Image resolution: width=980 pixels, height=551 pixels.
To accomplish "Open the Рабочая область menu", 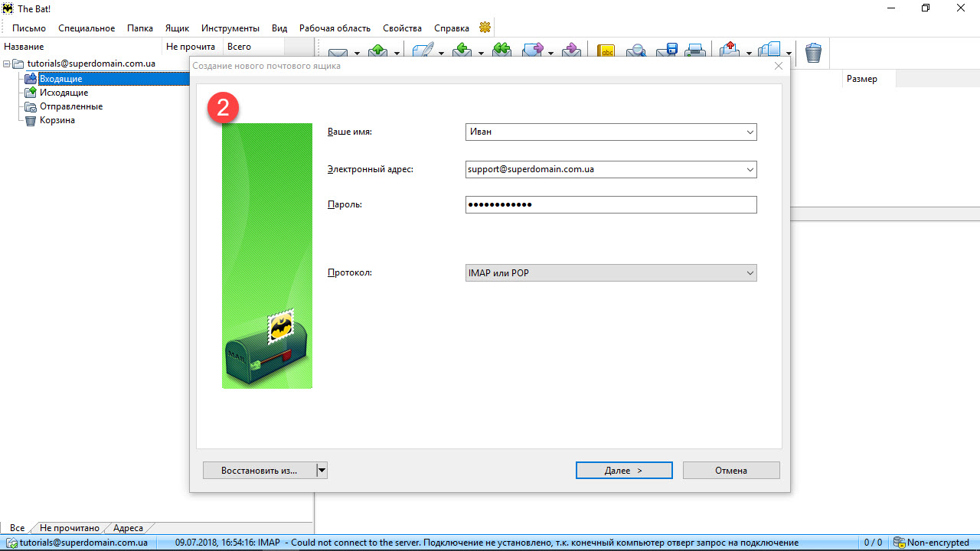I will click(335, 28).
